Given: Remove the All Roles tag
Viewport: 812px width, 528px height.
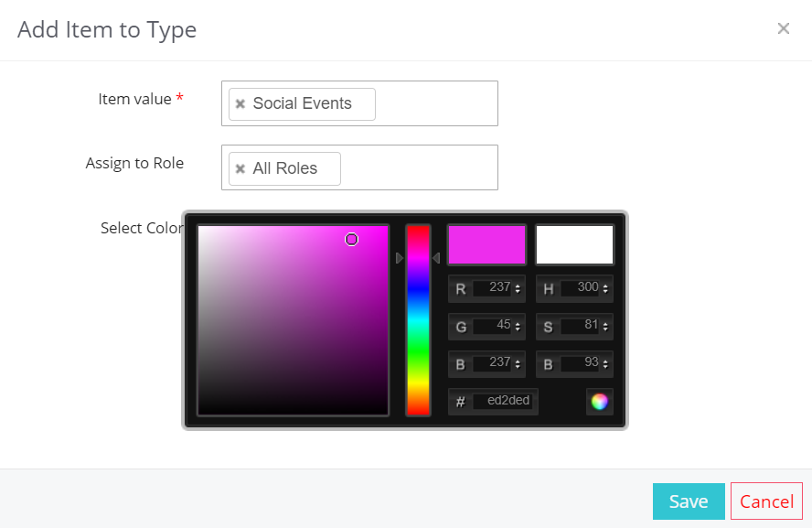Looking at the screenshot, I should tap(240, 169).
